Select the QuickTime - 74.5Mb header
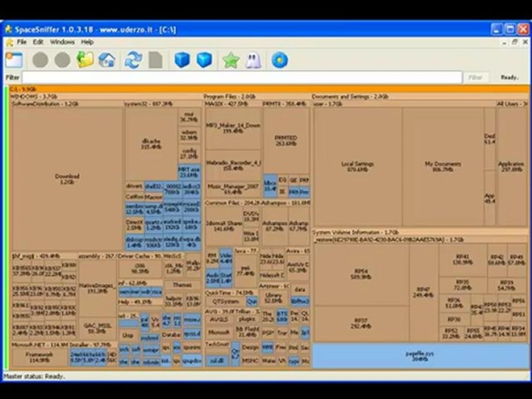The image size is (532, 399). tap(231, 293)
